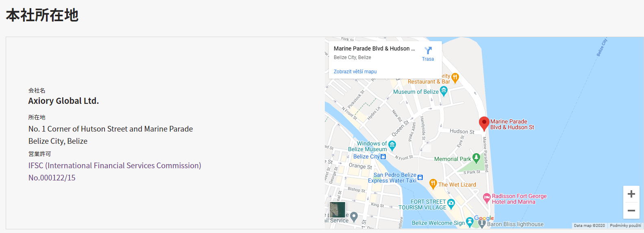
Task: Switch to satellite view thumbnail
Action: coord(337,210)
